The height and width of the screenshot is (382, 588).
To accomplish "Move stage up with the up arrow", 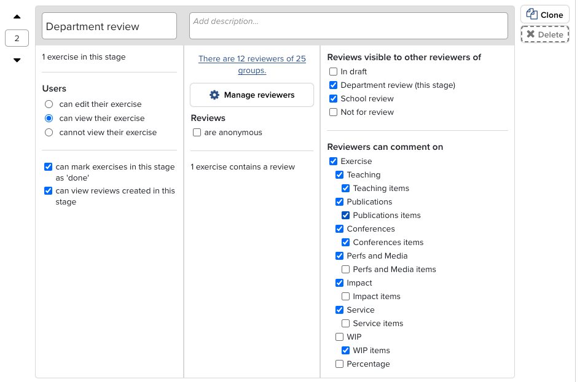I will 17,17.
